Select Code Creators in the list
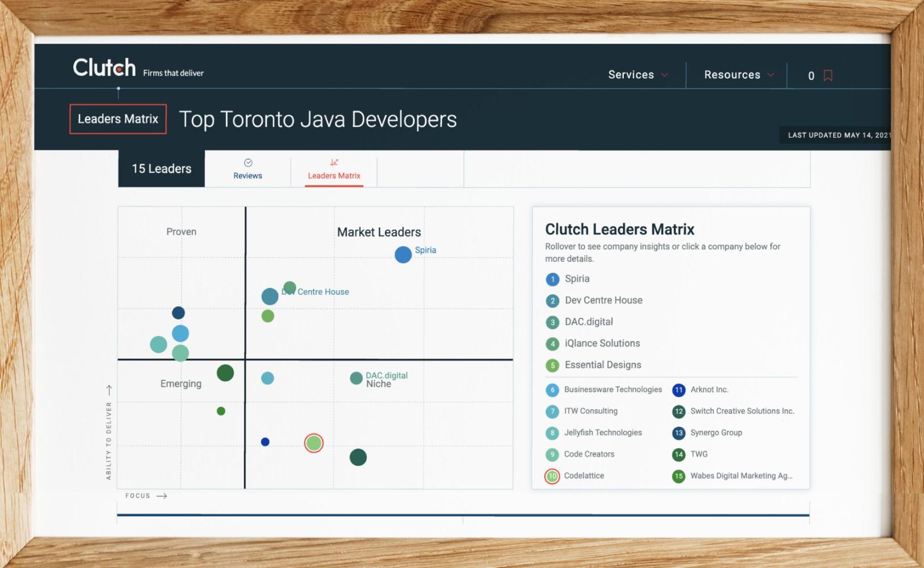 [x=589, y=455]
